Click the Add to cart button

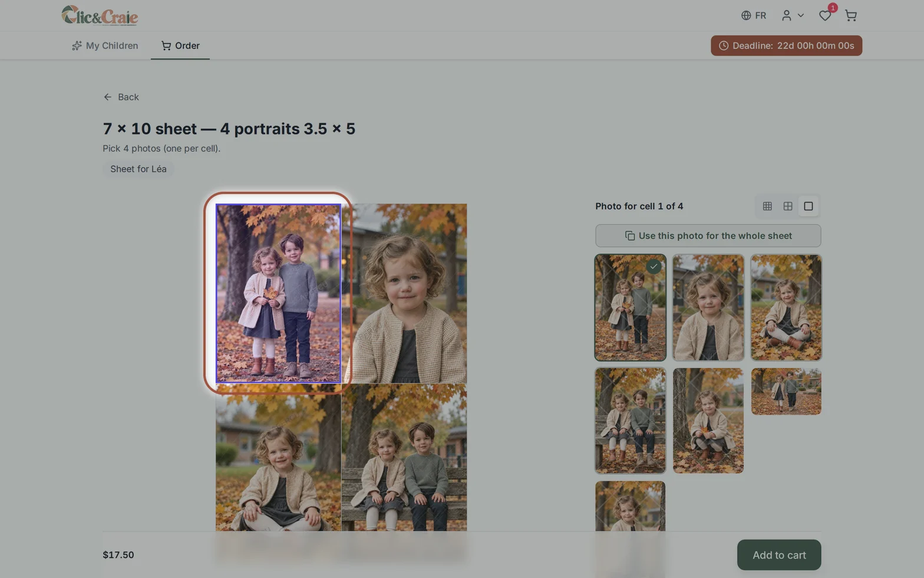click(x=779, y=555)
